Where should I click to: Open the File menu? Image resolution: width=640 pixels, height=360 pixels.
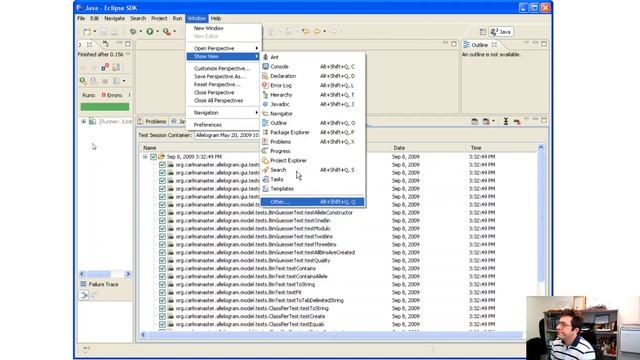tap(81, 18)
